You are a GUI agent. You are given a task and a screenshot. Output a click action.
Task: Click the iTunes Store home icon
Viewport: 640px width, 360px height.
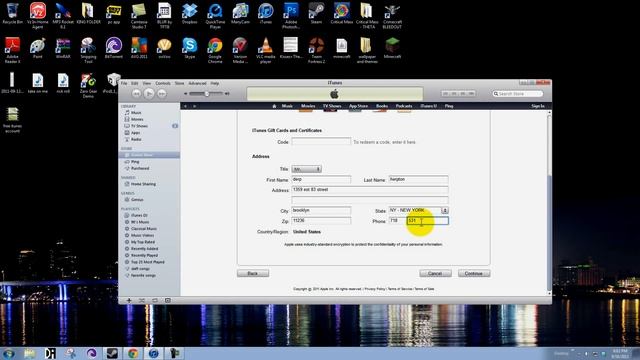(274, 106)
